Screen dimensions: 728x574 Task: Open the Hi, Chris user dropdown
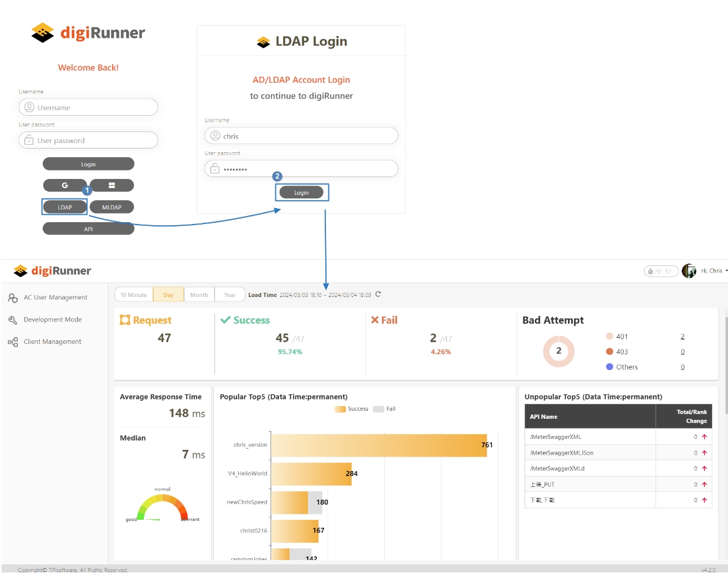714,271
